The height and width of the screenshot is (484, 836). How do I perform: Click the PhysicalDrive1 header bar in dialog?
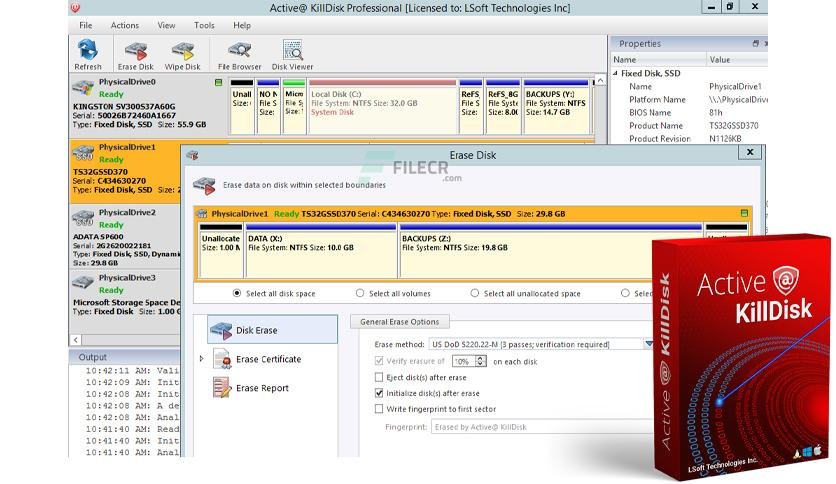pos(473,213)
